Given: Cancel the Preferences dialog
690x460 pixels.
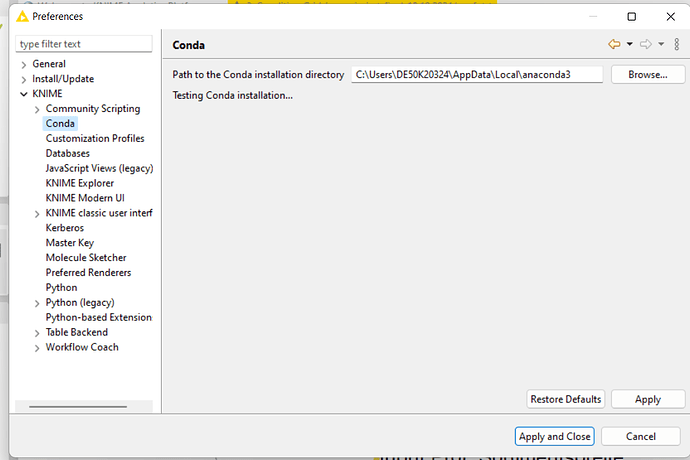Looking at the screenshot, I should 641,436.
